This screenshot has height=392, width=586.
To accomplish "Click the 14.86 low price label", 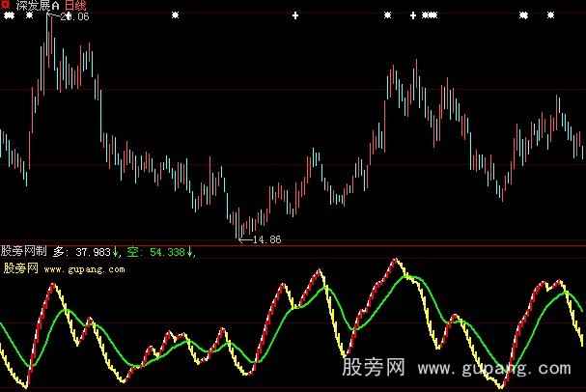I will click(x=266, y=239).
